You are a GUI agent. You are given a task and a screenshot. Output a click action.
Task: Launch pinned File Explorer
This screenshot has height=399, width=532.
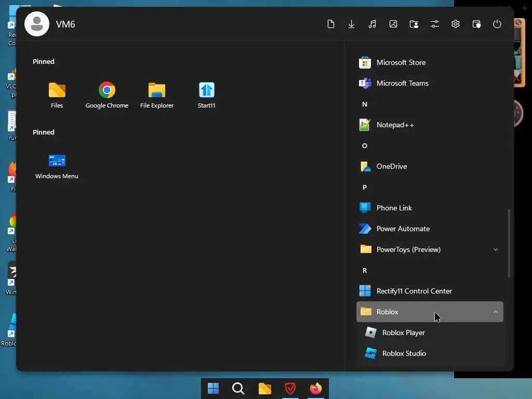click(x=157, y=96)
